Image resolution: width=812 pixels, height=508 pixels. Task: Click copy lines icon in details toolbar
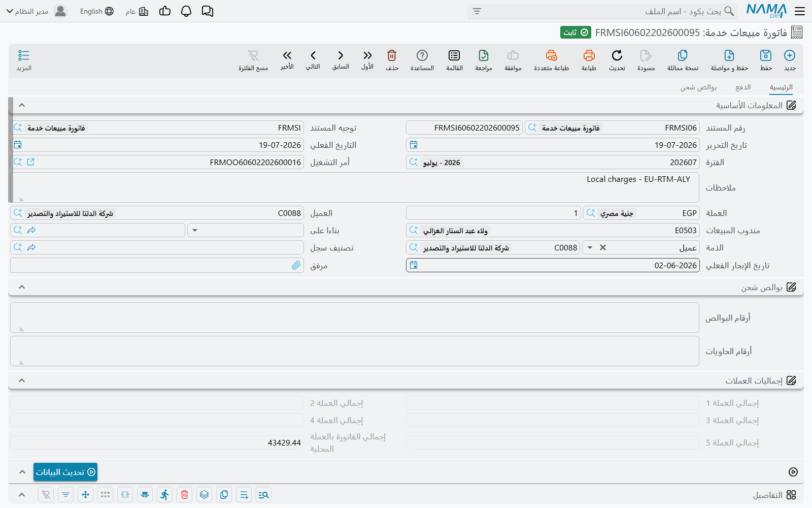[224, 495]
